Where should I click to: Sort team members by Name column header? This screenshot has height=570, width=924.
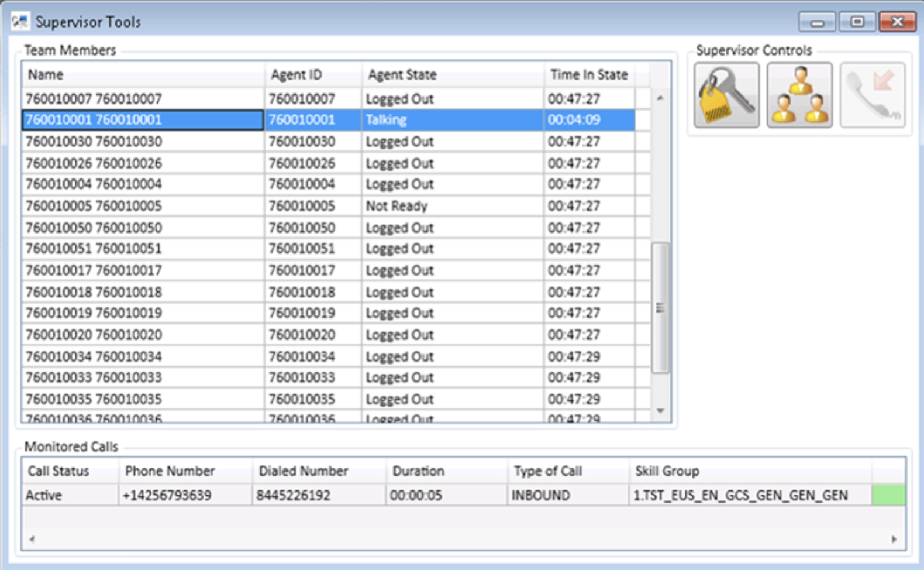pos(143,74)
